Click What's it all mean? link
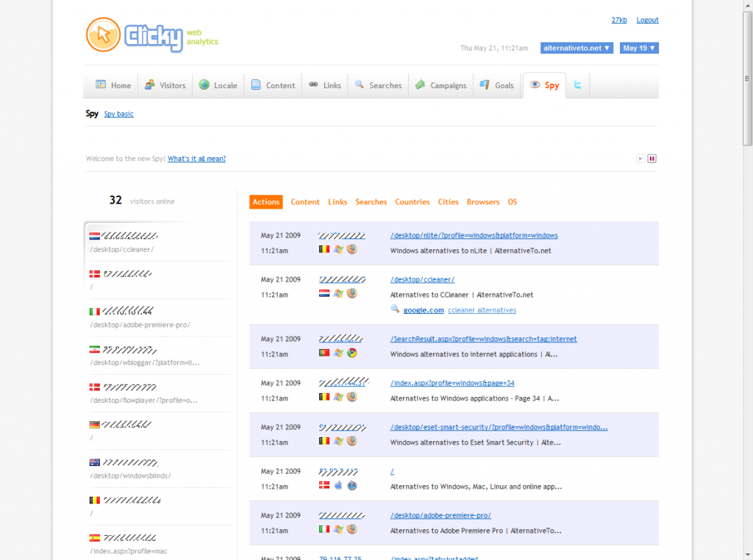 [196, 158]
